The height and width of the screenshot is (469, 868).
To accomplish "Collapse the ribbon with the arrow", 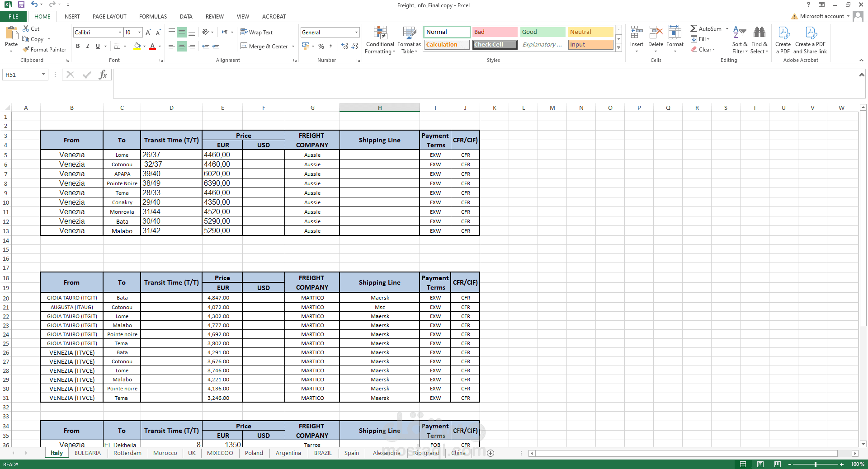I will (861, 60).
